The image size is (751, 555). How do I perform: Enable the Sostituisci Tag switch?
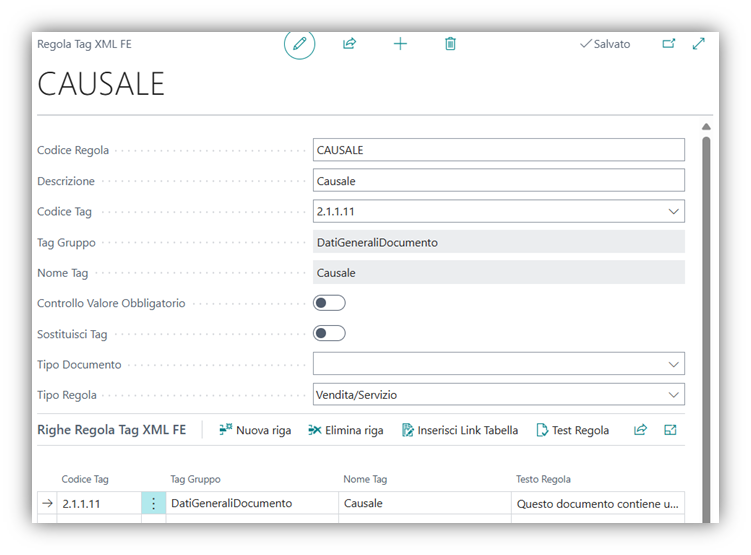(x=329, y=333)
